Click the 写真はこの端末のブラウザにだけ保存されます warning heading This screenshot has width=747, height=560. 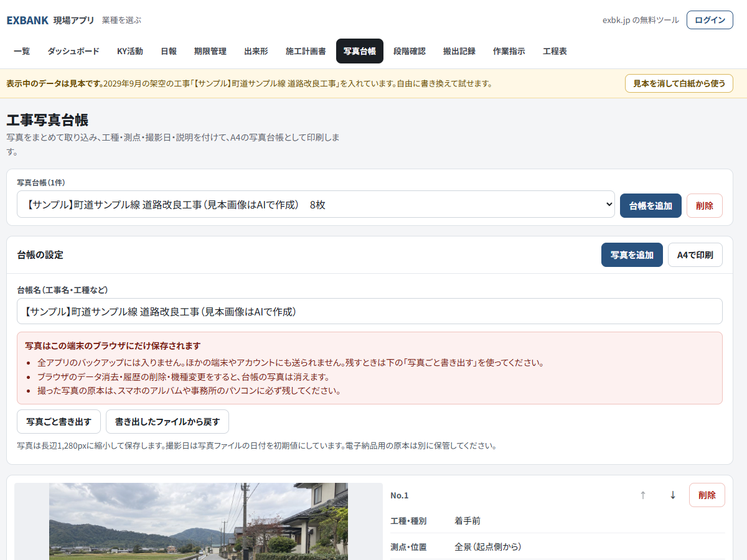click(113, 345)
